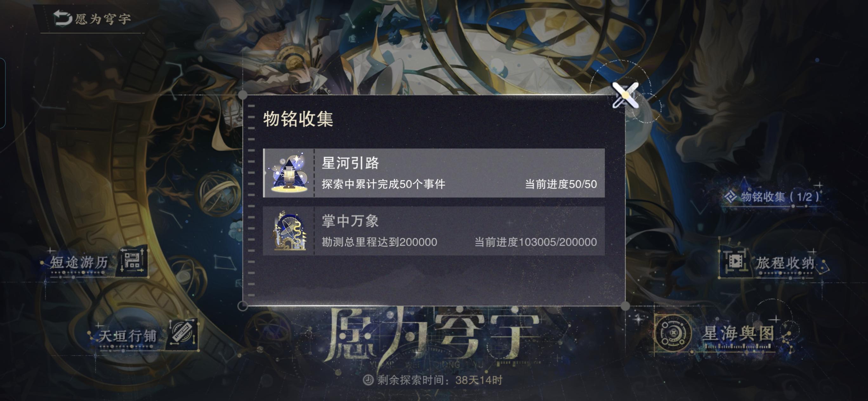Click progress text 当前进度103005/200000
868x401 pixels.
(x=536, y=242)
